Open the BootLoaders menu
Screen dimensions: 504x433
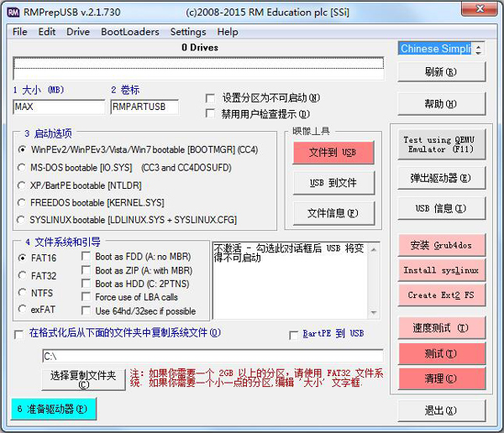tap(130, 32)
